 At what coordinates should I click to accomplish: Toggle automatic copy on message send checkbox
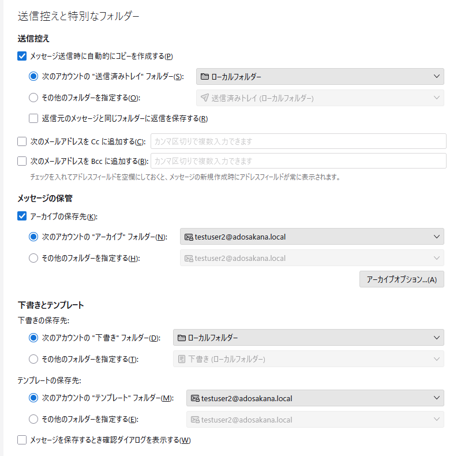23,56
